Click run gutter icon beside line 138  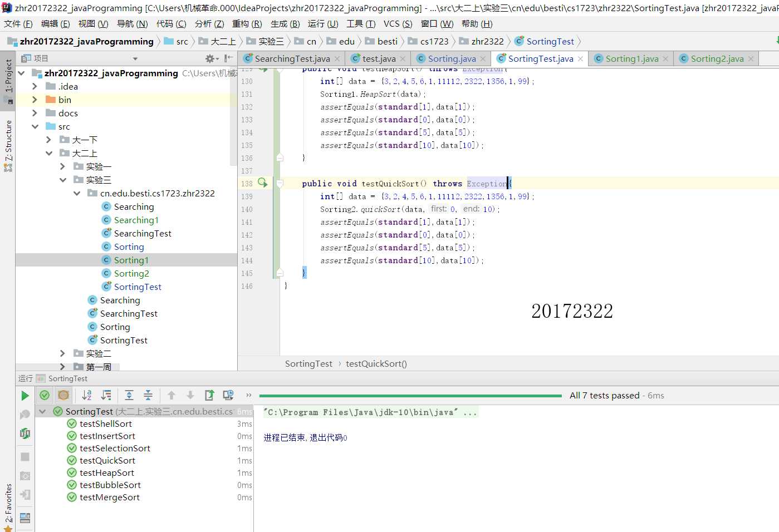[263, 183]
